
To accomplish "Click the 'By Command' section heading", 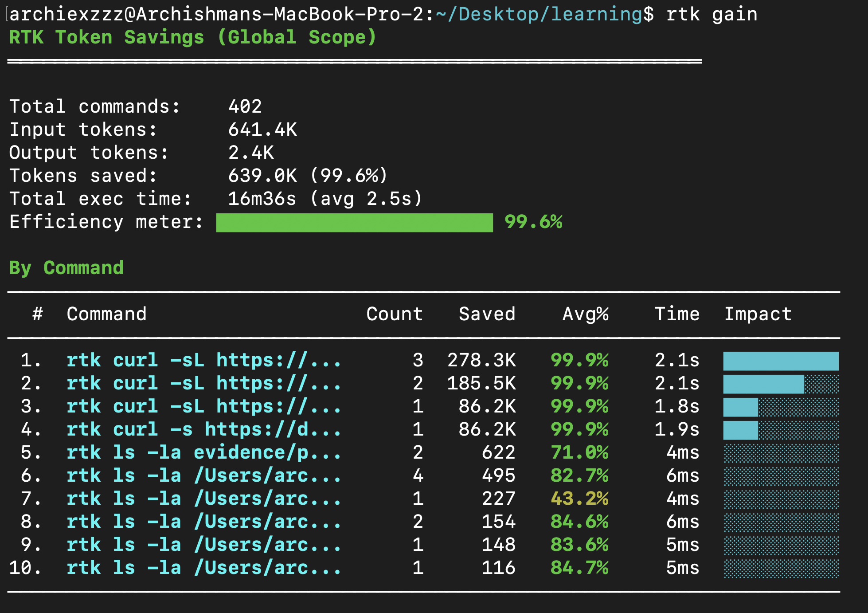I will [66, 268].
